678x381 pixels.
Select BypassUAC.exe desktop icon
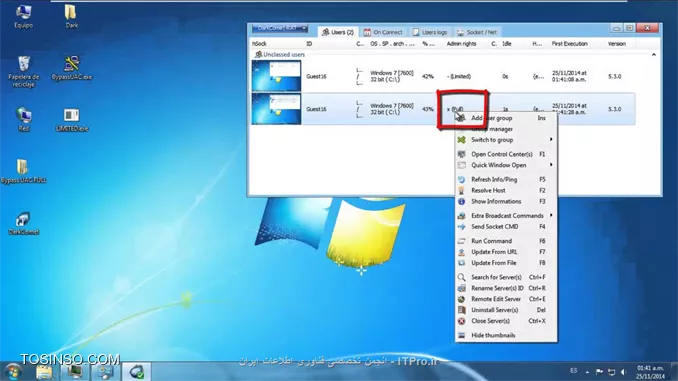(x=71, y=68)
